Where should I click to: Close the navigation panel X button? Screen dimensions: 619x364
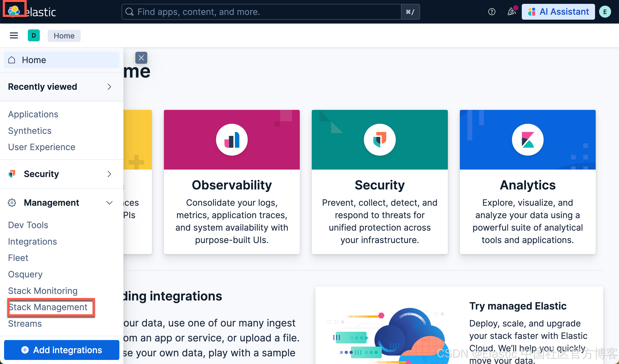tap(141, 58)
